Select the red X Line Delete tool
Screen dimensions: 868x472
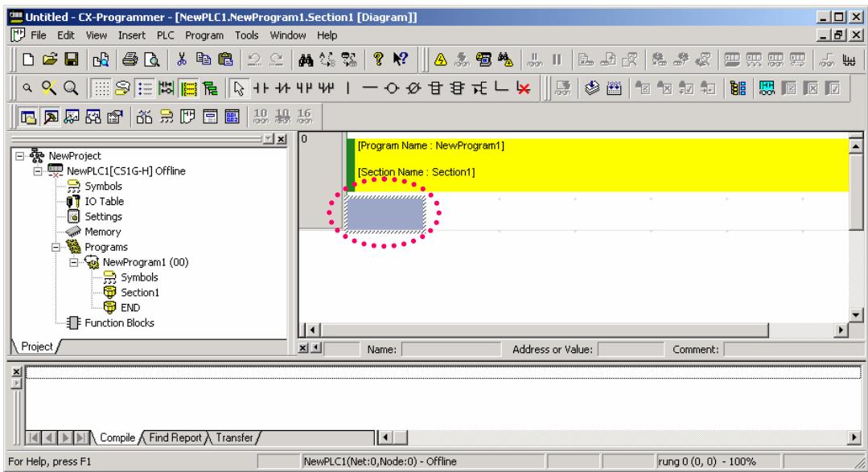[523, 88]
